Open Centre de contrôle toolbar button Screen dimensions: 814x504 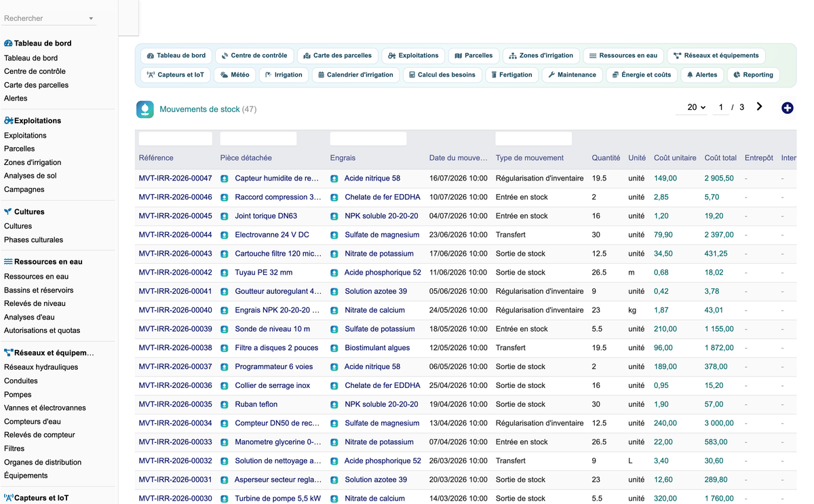tap(254, 56)
